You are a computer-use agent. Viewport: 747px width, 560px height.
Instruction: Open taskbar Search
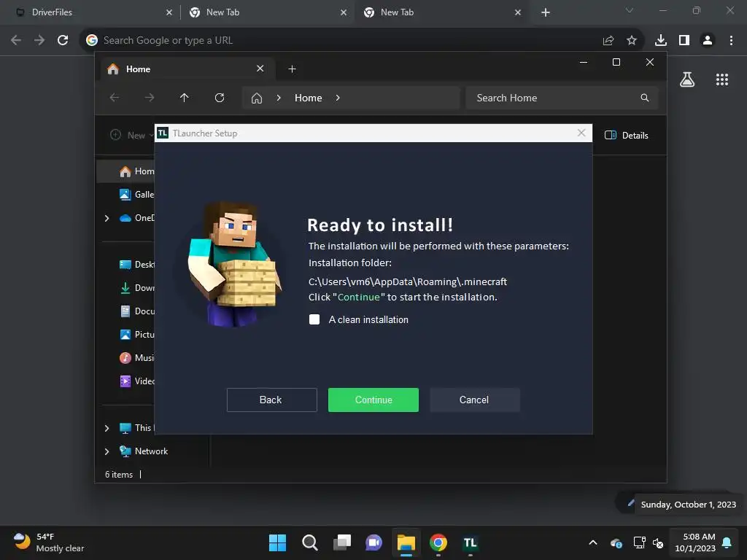click(x=309, y=542)
